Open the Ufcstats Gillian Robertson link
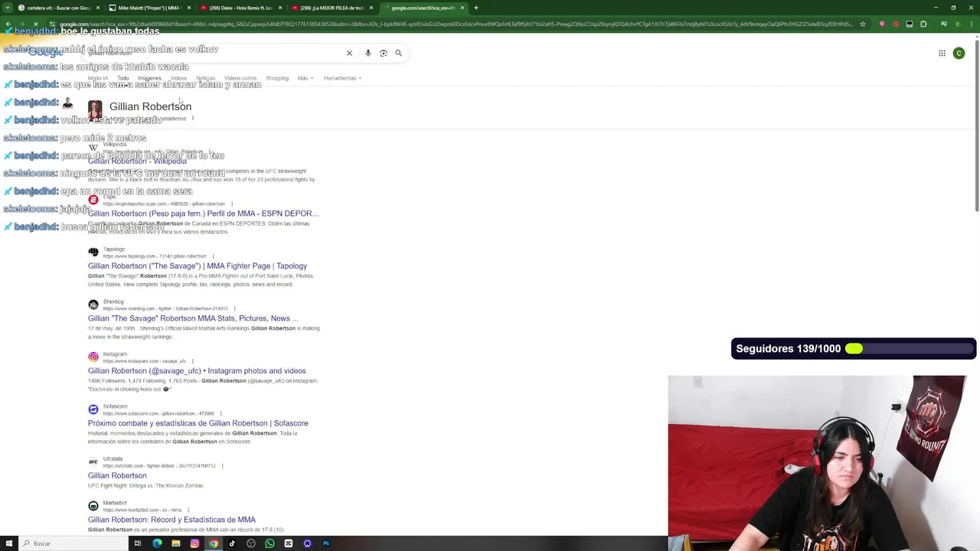Viewport: 980px width, 551px height. (117, 476)
